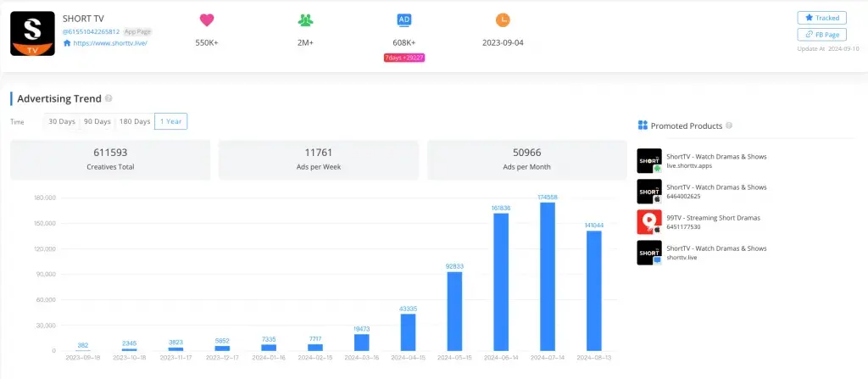Viewport: 868px width, 379px height.
Task: Click the live.shorttv.apps product text
Action: coord(690,165)
